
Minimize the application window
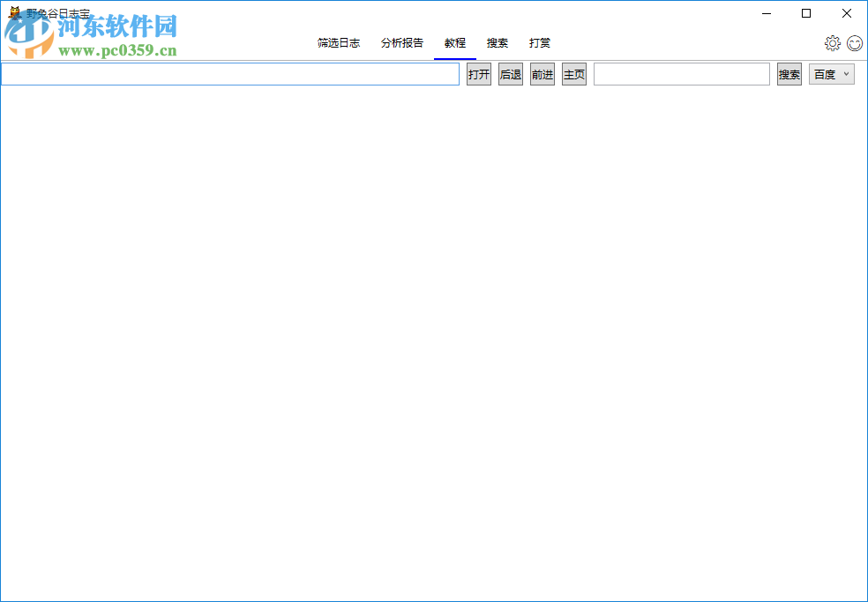[x=766, y=13]
